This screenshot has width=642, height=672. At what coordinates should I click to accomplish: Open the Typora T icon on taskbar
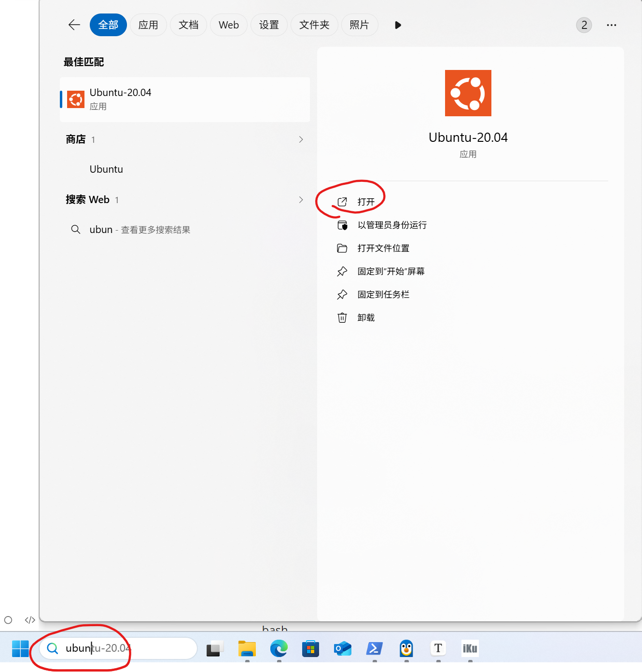[x=438, y=648]
